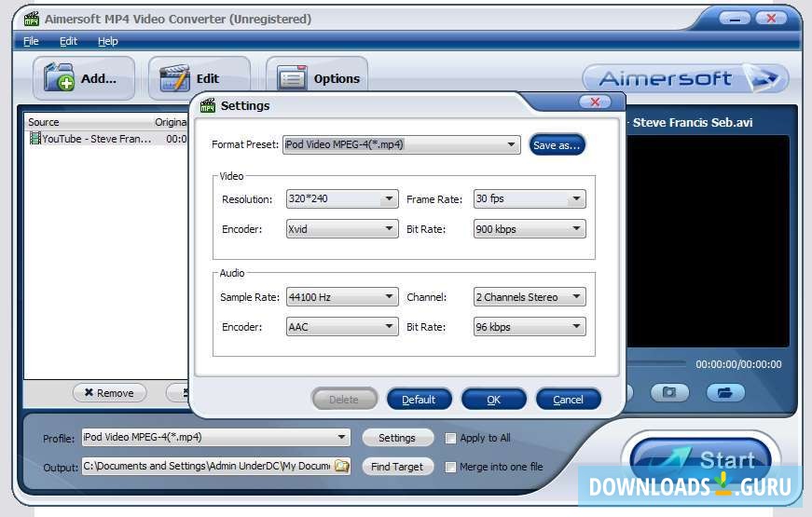812x517 pixels.
Task: Open the Help menu
Action: tap(108, 41)
